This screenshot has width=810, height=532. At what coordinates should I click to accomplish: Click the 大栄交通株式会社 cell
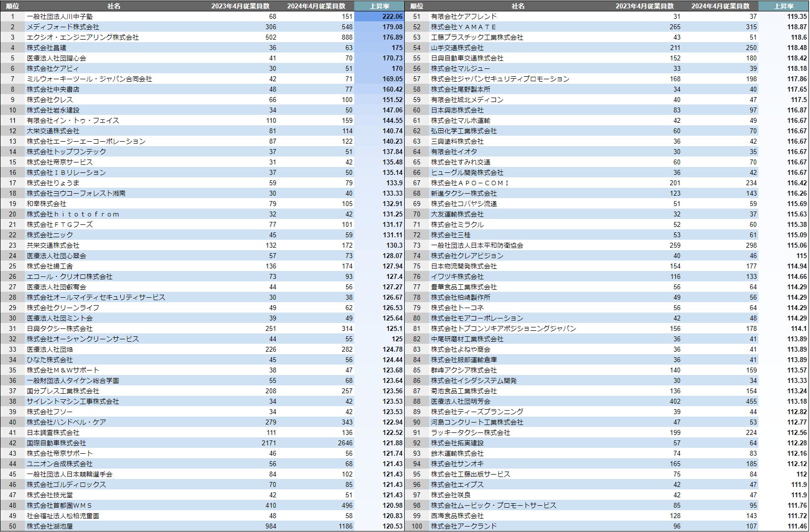(x=53, y=131)
